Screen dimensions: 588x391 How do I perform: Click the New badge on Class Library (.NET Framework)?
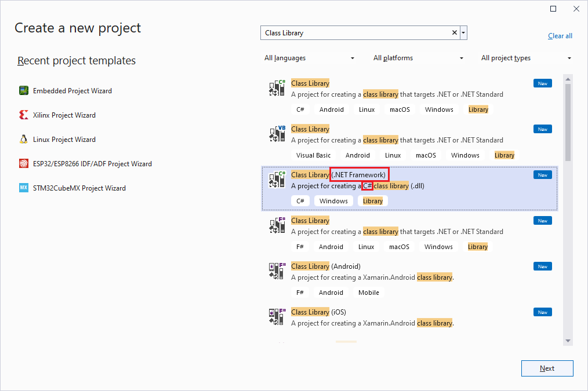click(543, 175)
